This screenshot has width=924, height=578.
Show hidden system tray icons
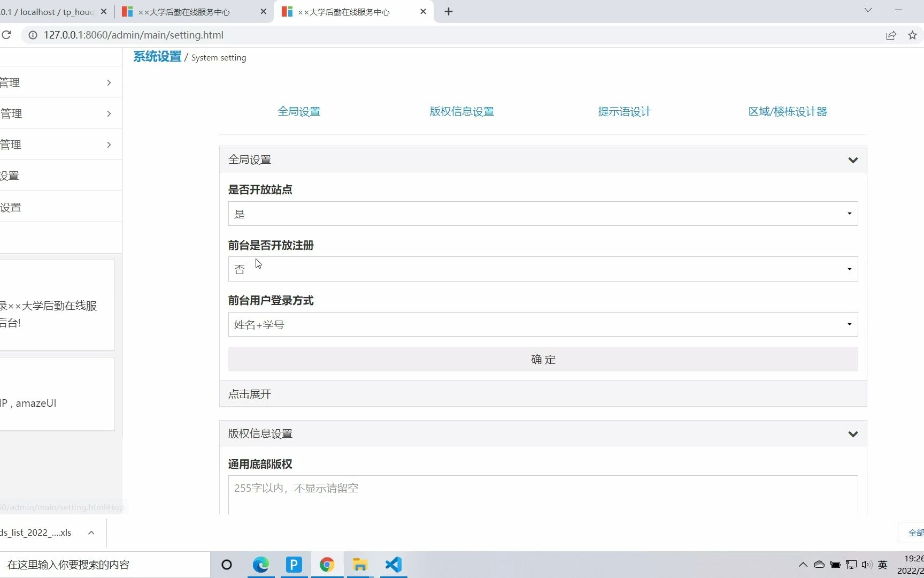(x=803, y=565)
